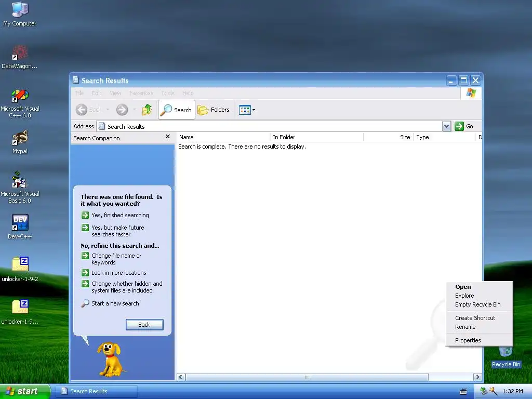Select Microsoft Visual C++ 6.0 icon

click(x=20, y=103)
